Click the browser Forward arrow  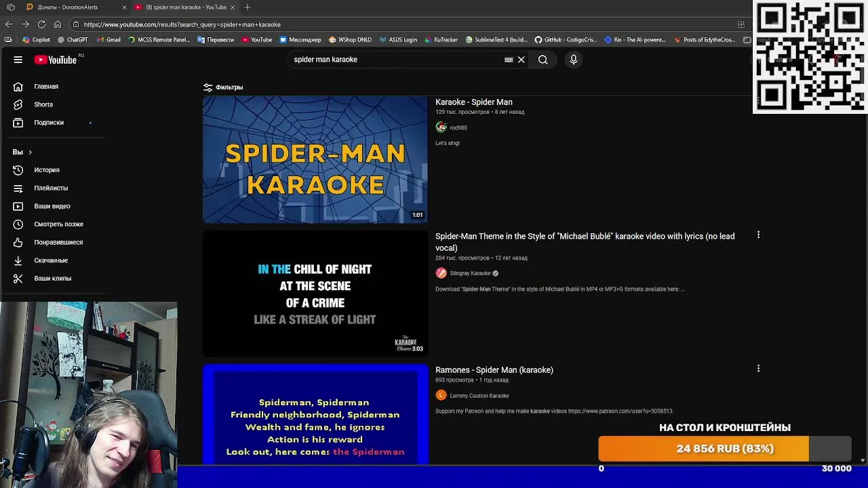pyautogui.click(x=25, y=24)
